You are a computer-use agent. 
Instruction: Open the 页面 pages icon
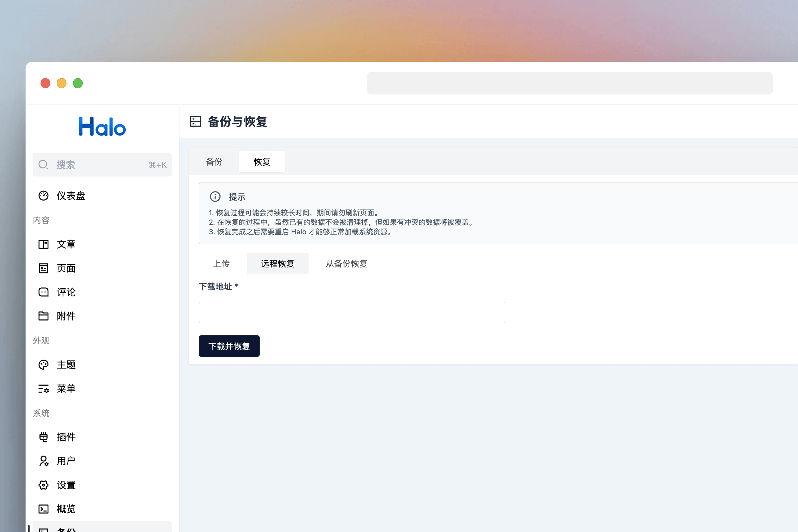(x=43, y=268)
